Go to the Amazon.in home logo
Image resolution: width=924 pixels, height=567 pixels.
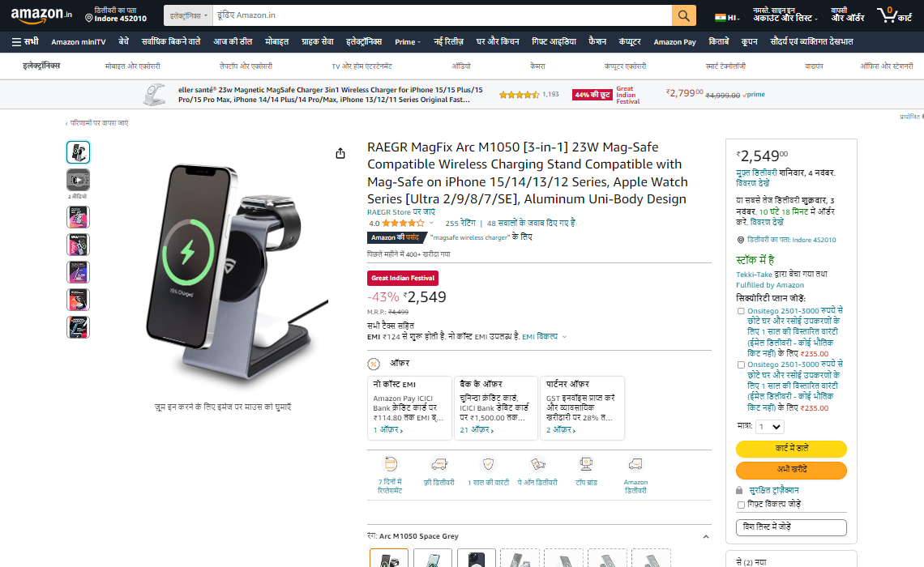point(41,15)
